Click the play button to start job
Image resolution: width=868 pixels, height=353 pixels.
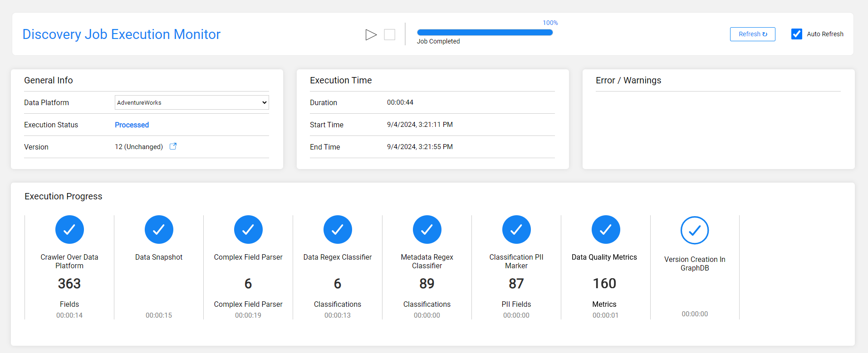tap(371, 34)
